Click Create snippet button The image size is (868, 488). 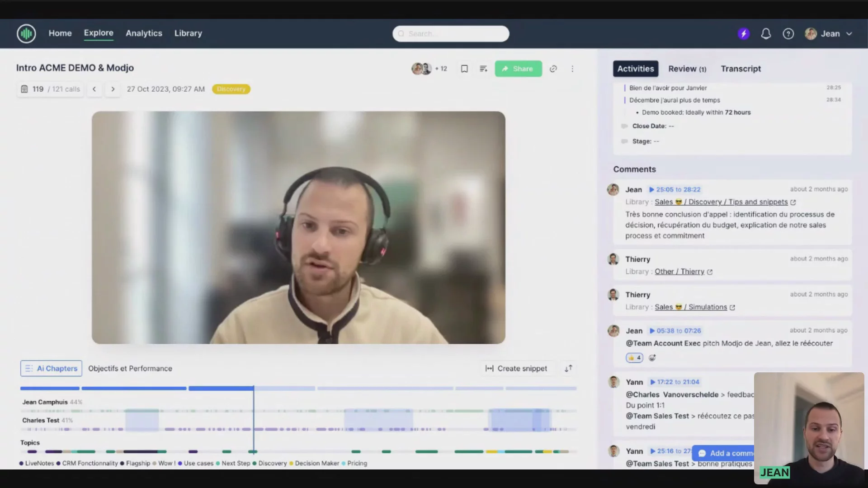[516, 368]
